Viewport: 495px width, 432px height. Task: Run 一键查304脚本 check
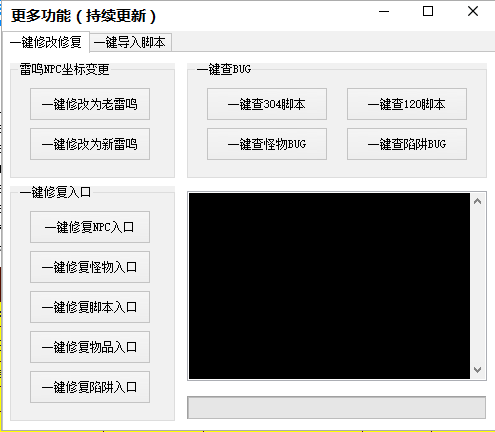click(x=267, y=104)
